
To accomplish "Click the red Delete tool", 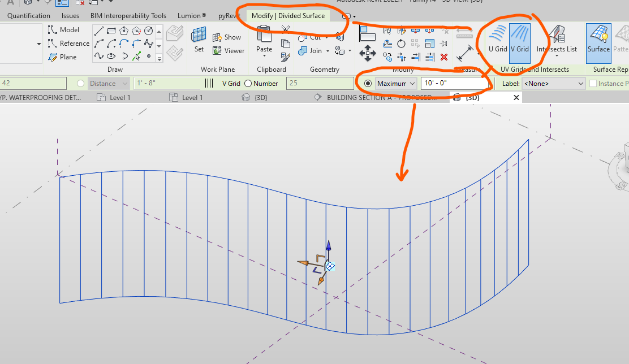I will pos(443,57).
